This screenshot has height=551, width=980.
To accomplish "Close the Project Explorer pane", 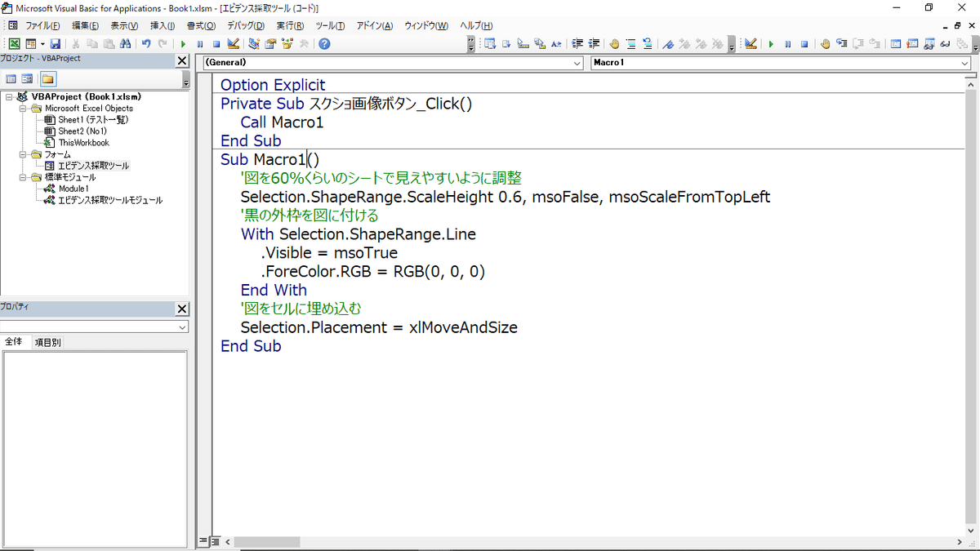I will (x=182, y=60).
